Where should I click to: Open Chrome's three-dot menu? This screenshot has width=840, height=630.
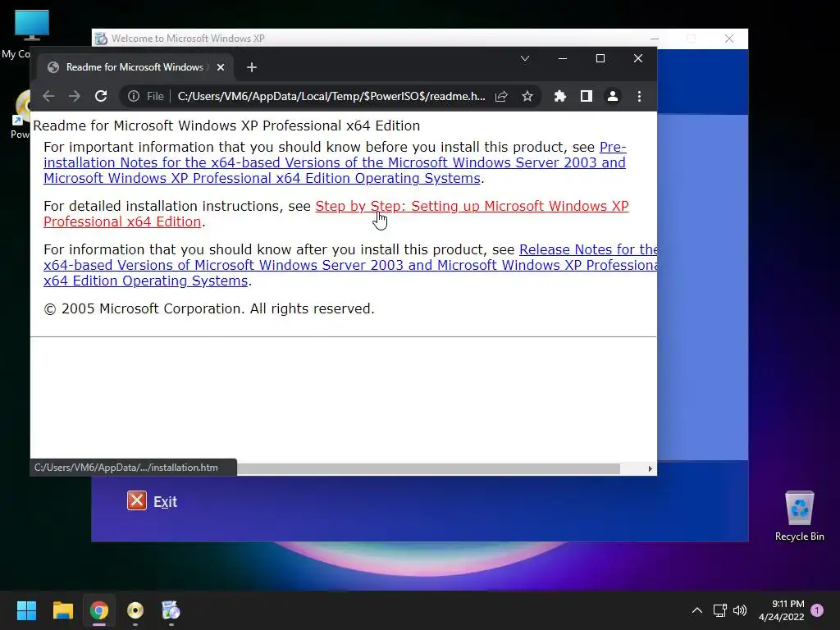639,97
